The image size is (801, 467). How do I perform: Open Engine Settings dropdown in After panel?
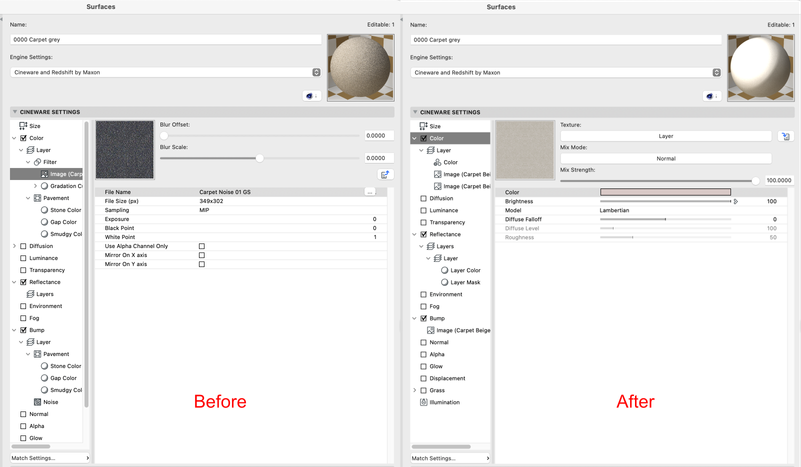[x=566, y=73]
